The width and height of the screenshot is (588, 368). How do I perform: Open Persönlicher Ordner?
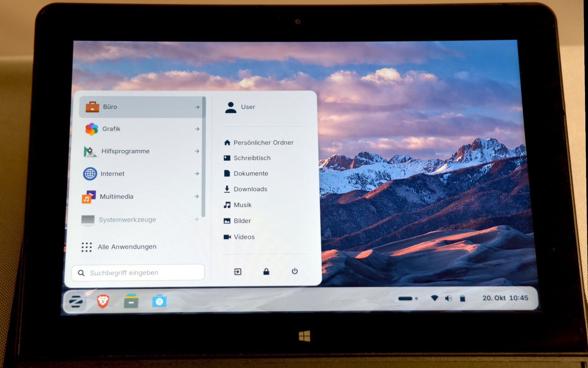tap(259, 143)
